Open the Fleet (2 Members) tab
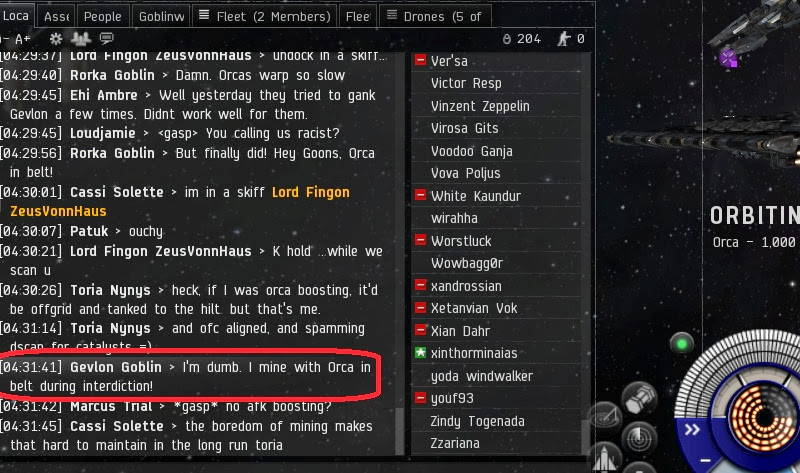The width and height of the screenshot is (800, 473). 265,16
